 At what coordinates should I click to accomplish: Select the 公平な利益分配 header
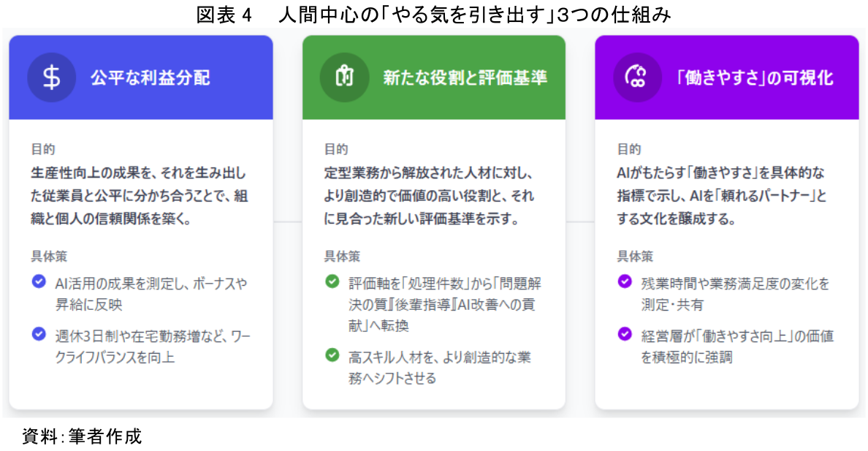pos(150,77)
